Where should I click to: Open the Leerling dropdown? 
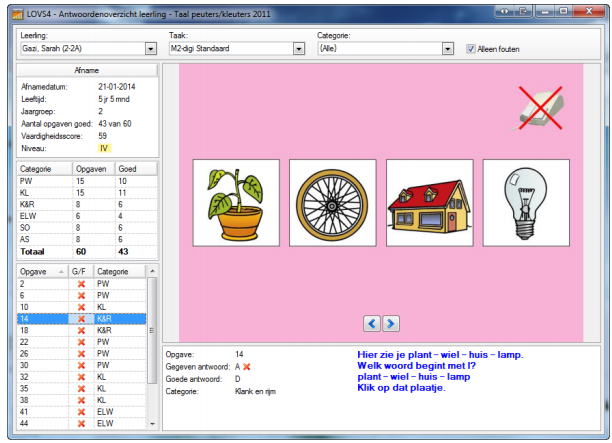point(151,49)
